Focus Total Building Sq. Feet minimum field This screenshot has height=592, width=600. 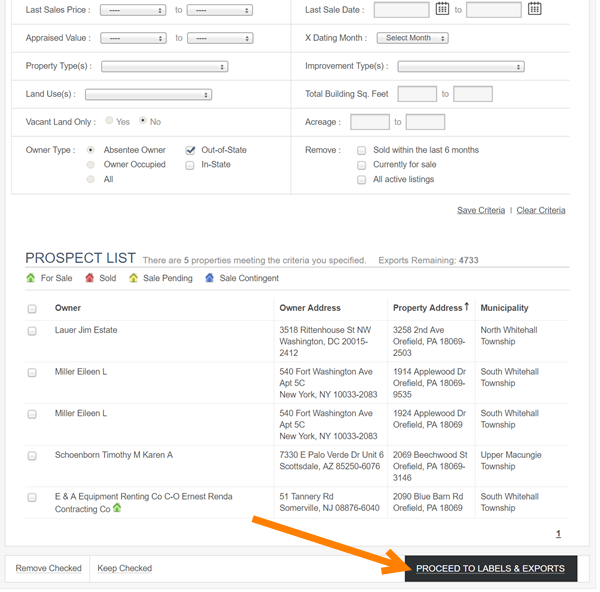[x=417, y=94]
